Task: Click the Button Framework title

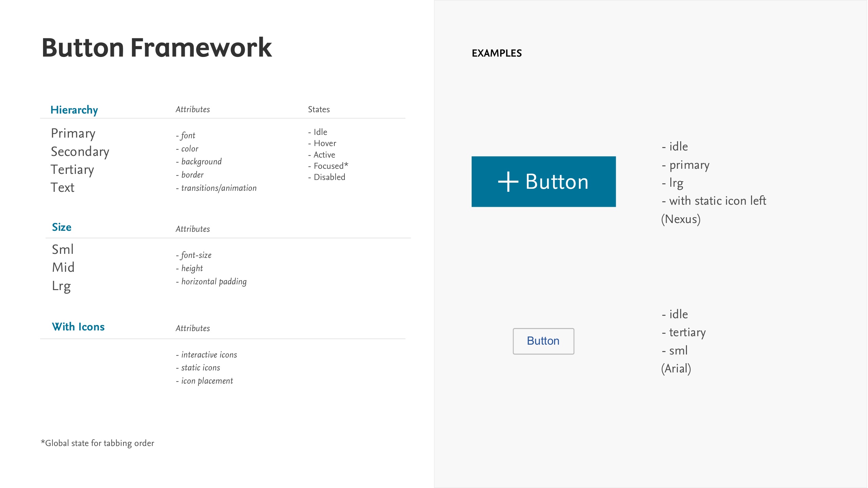Action: 156,47
